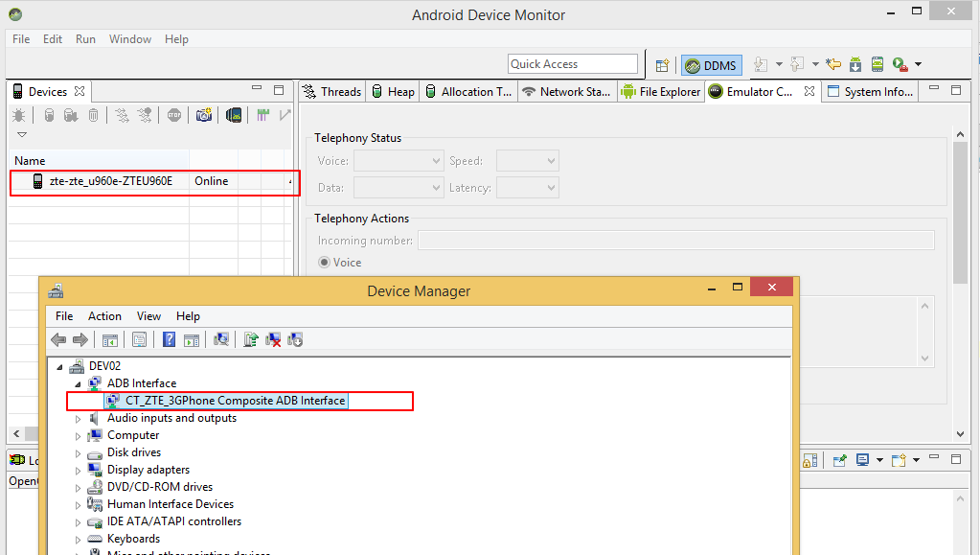Screen dimensions: 980x555
Task: Switch to the File Explorer tab
Action: pyautogui.click(x=661, y=91)
